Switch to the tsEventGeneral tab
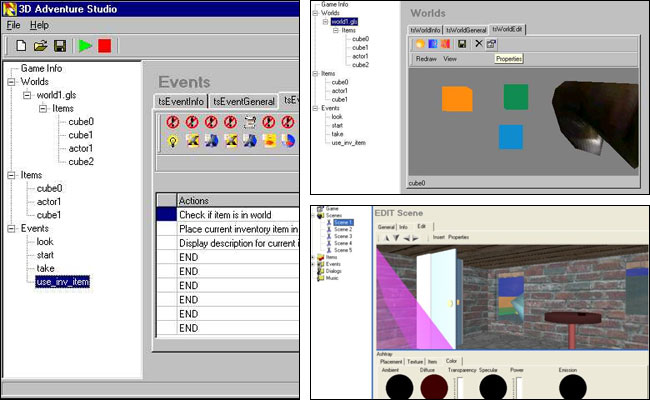The height and width of the screenshot is (400, 650). click(x=243, y=101)
